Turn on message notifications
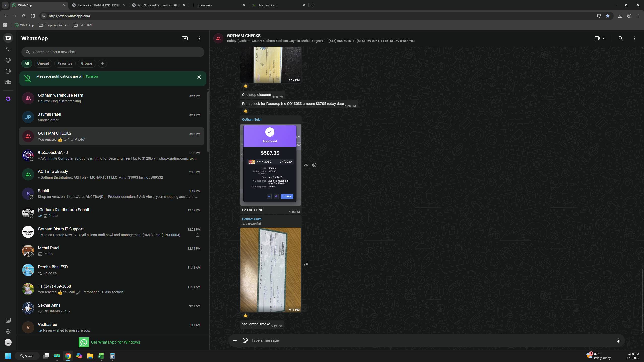The image size is (644, 362). 92,76
